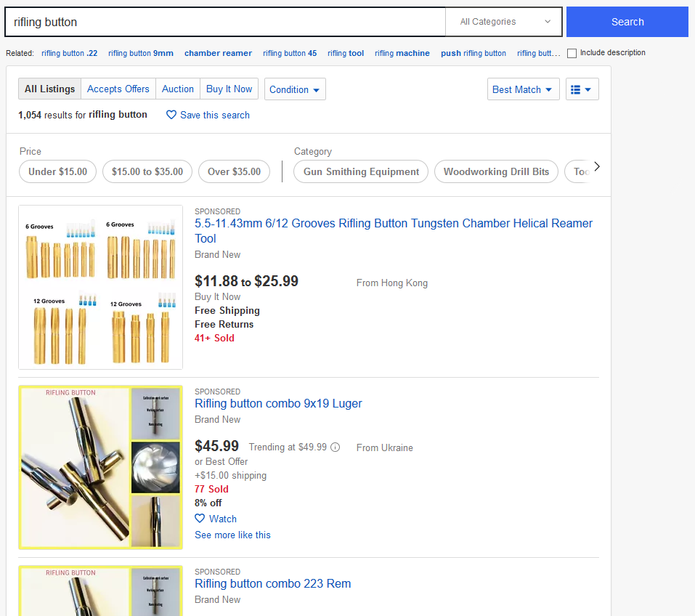Expand the Condition filter dropdown
The width and height of the screenshot is (695, 616).
point(295,89)
